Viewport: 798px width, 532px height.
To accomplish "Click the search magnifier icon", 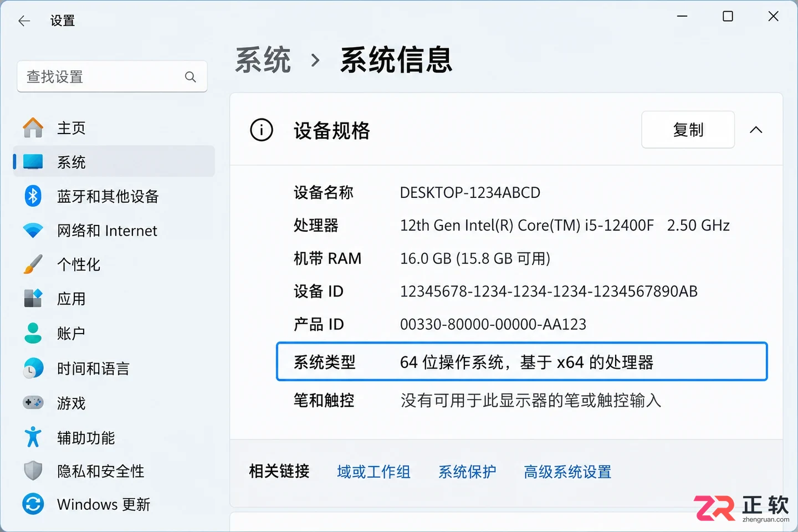I will [x=190, y=77].
